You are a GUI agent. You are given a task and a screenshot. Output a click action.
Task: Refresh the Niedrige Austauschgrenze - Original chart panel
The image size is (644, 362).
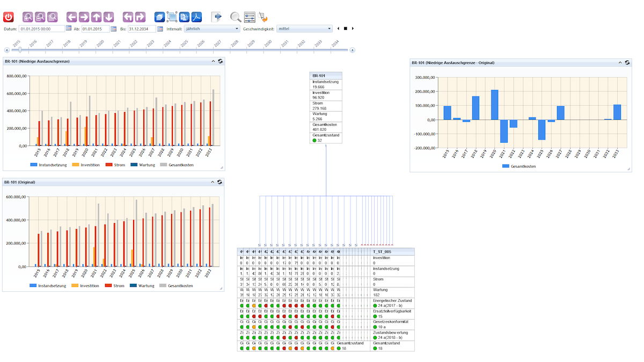pos(627,63)
